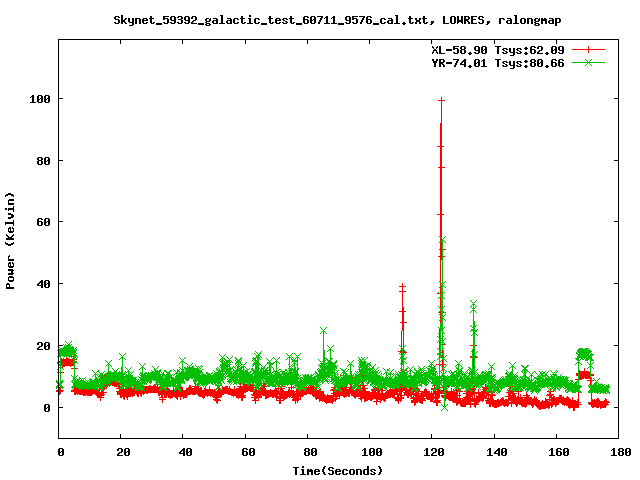This screenshot has height=480, width=640.
Task: Click the y-axis tick label 100
Action: click(40, 99)
